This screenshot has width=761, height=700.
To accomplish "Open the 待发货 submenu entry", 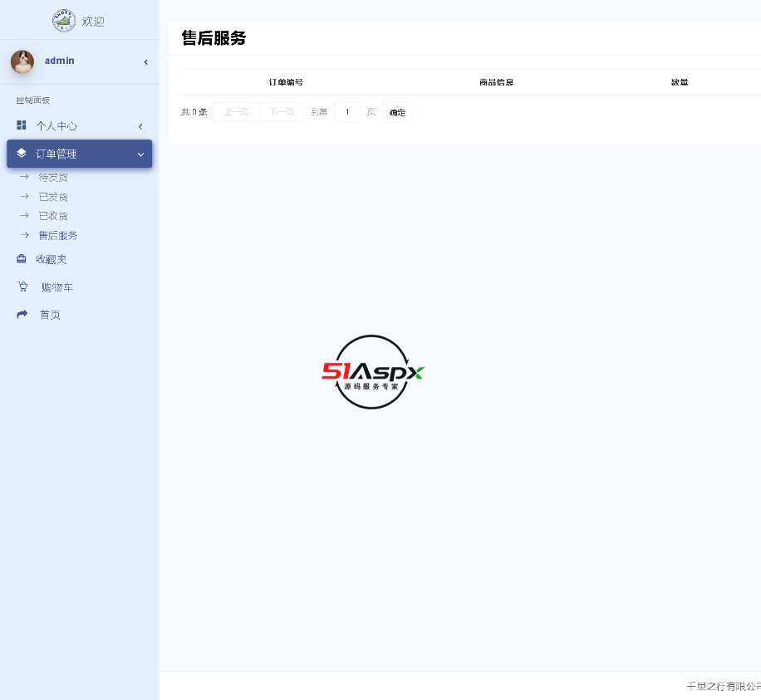I will pyautogui.click(x=53, y=178).
